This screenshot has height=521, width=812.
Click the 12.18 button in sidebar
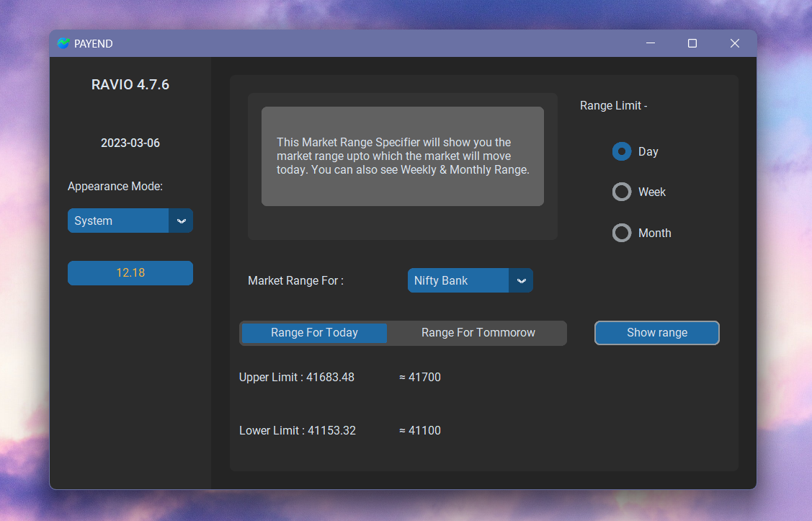pyautogui.click(x=130, y=273)
